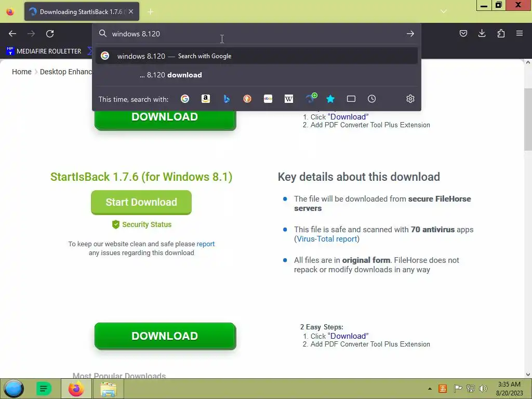This screenshot has width=532, height=399.
Task: Click scrollbar up arrow
Action: [528, 62]
